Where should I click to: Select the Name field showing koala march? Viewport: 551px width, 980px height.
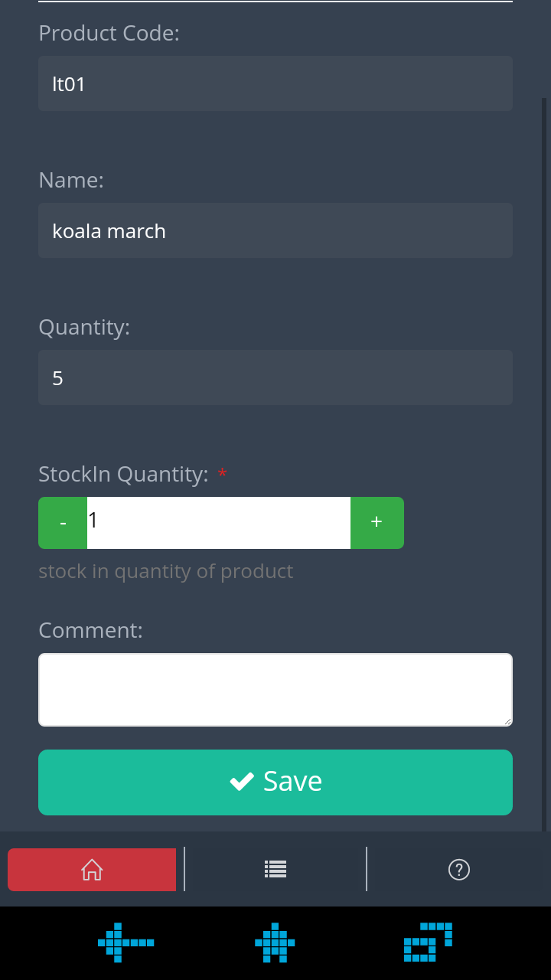(275, 230)
